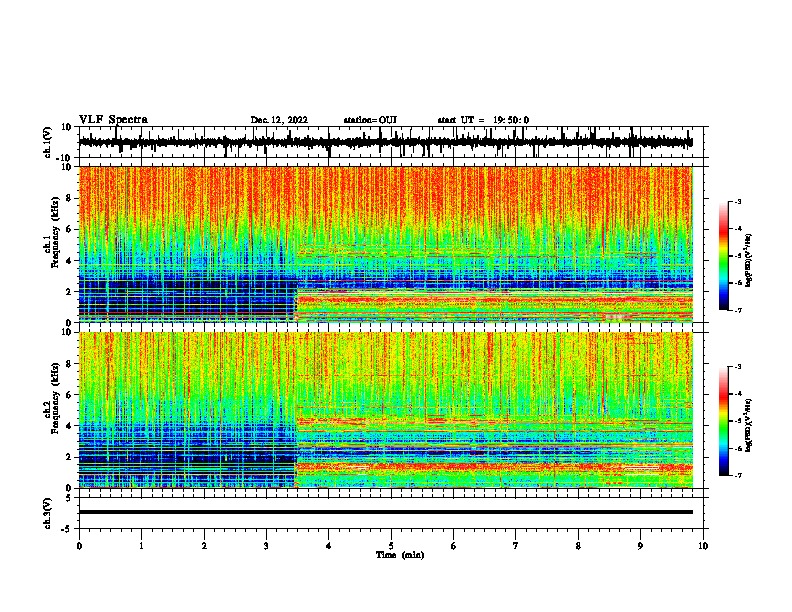Click the ch.1 waveform trace panel
Screen dimensions: 792x612
click(393, 142)
